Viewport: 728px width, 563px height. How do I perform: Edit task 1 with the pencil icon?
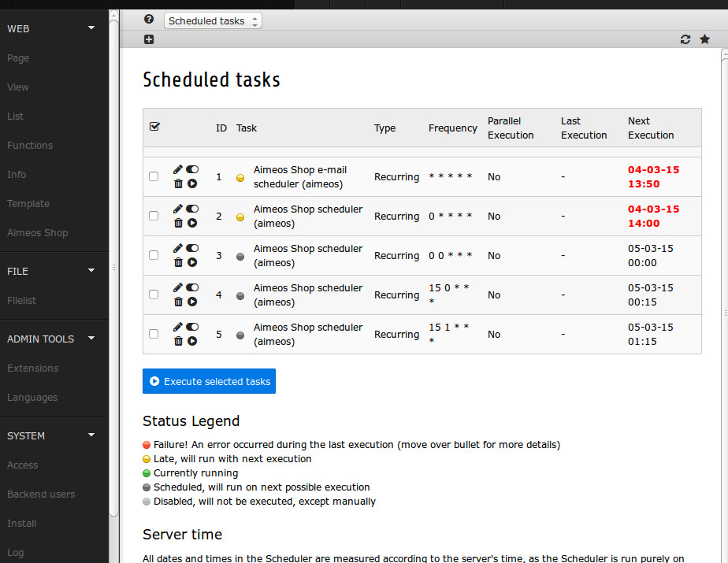(x=177, y=169)
